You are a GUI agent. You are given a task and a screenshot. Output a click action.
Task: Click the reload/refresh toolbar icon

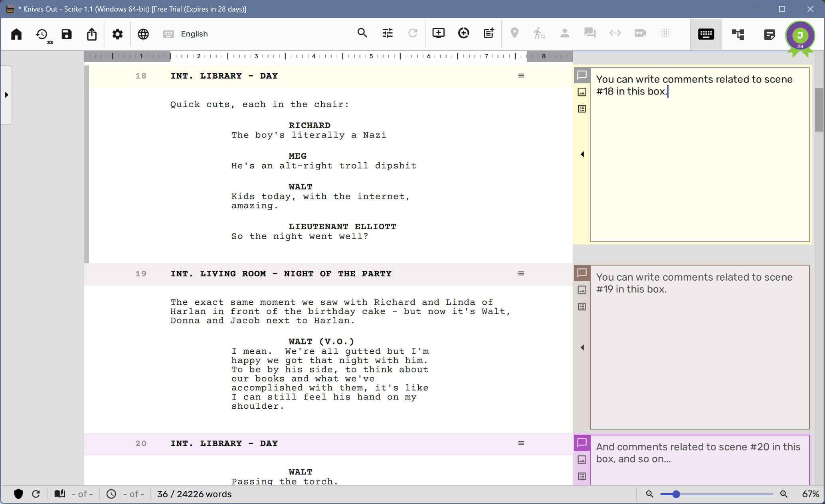click(x=413, y=33)
